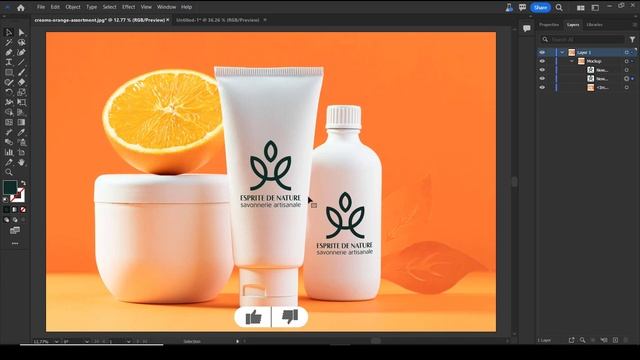The width and height of the screenshot is (640, 360).
Task: Close the creams-orange-assortment.jpg tab
Action: [x=168, y=20]
